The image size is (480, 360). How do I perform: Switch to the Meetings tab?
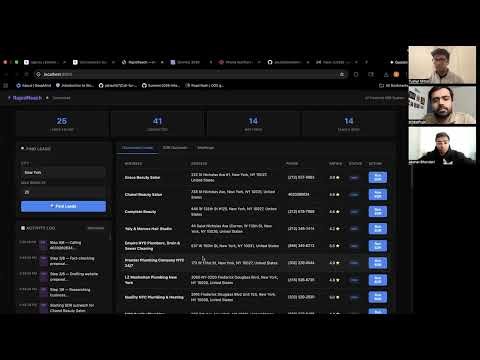(206, 148)
